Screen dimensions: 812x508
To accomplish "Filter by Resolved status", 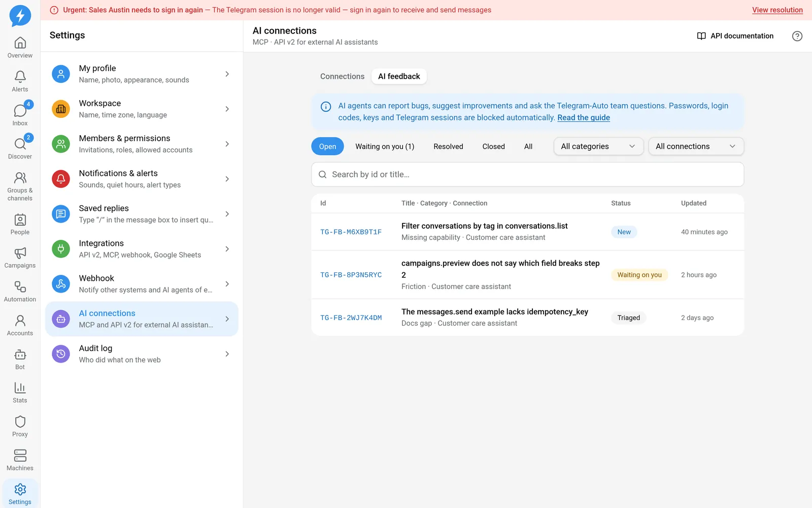I will tap(448, 146).
